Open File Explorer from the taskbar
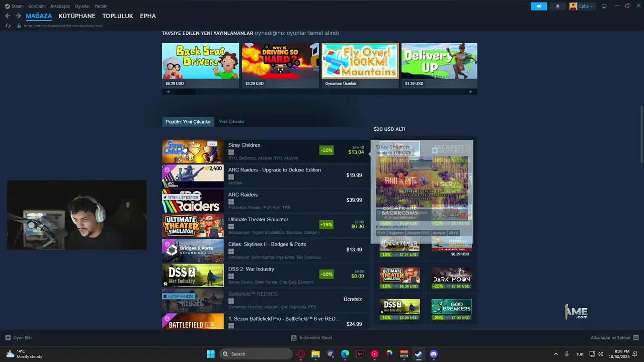644x362 pixels. click(x=315, y=354)
